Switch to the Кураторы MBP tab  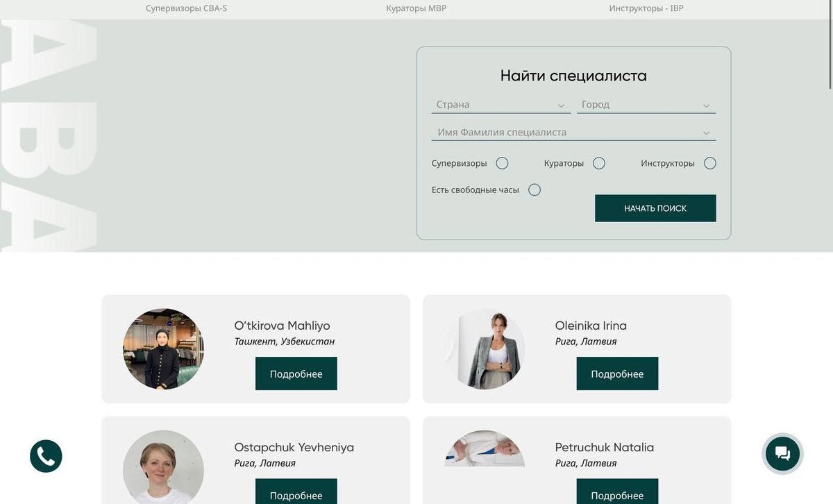pos(416,8)
